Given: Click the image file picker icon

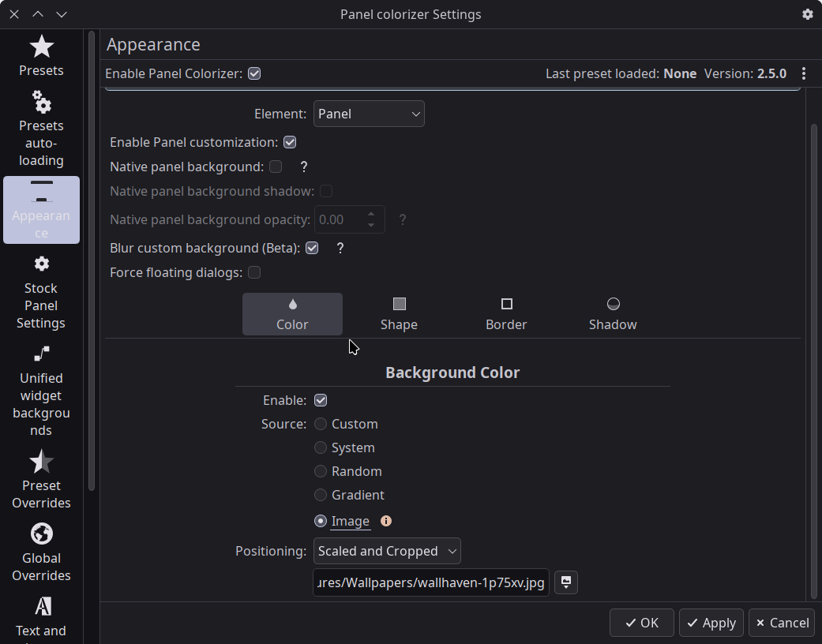Looking at the screenshot, I should (565, 582).
